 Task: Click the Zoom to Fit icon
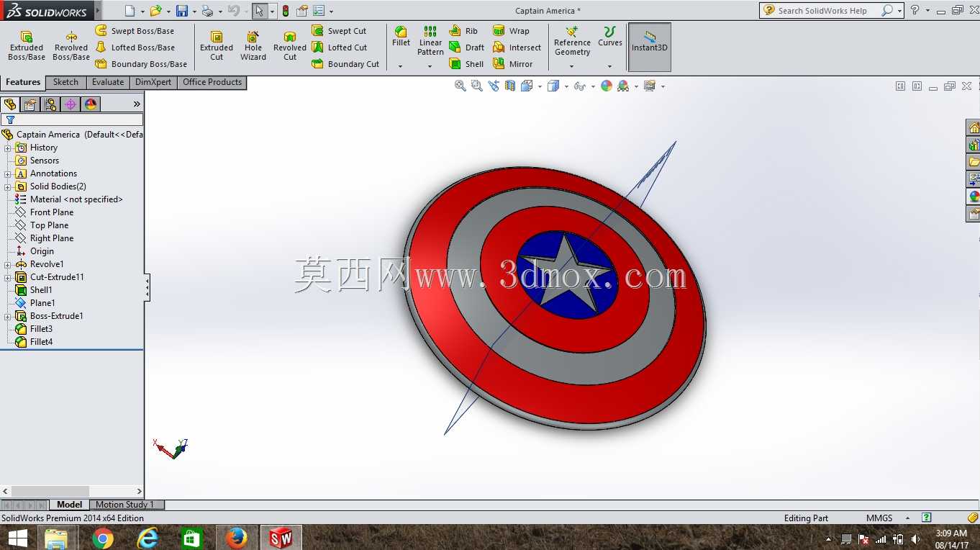pyautogui.click(x=460, y=86)
